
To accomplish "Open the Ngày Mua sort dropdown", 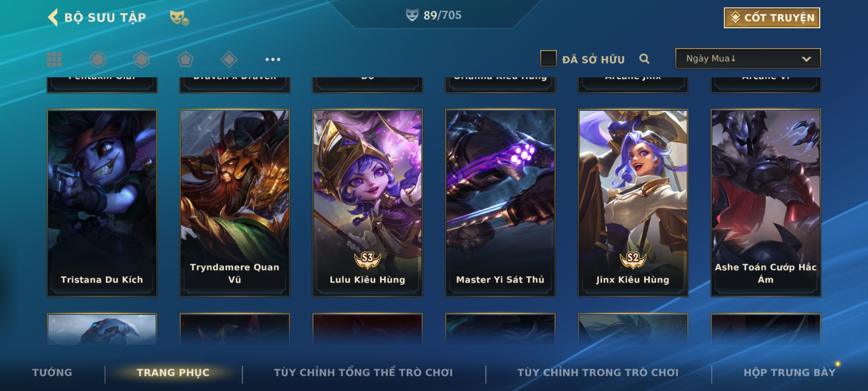I will pos(748,58).
